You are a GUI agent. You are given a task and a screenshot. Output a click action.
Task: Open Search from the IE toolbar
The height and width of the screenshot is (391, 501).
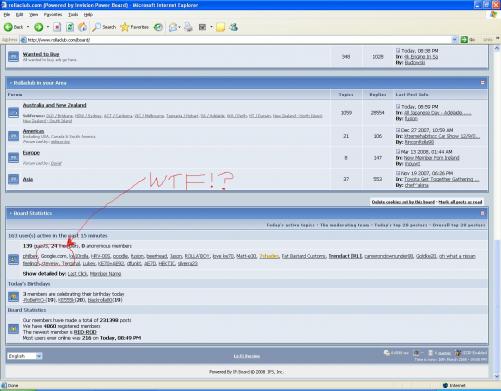tap(104, 27)
